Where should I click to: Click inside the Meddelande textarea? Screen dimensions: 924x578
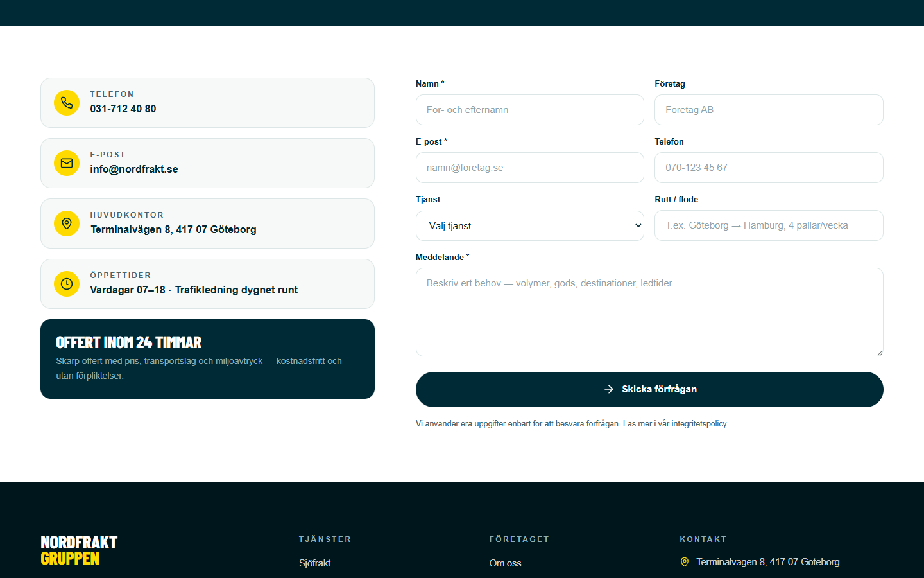649,312
